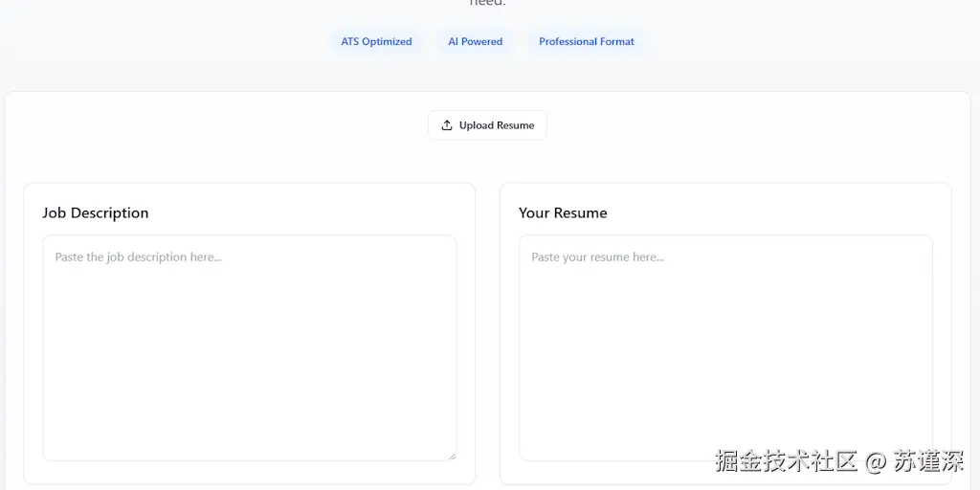This screenshot has height=490, width=980.
Task: Select the ATS Optimized badge
Action: click(x=376, y=41)
